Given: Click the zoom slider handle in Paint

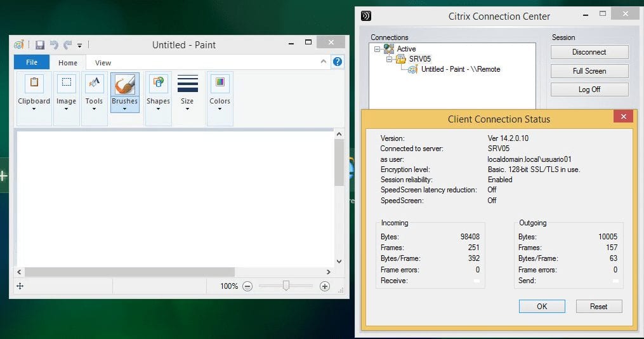Looking at the screenshot, I should pyautogui.click(x=286, y=286).
